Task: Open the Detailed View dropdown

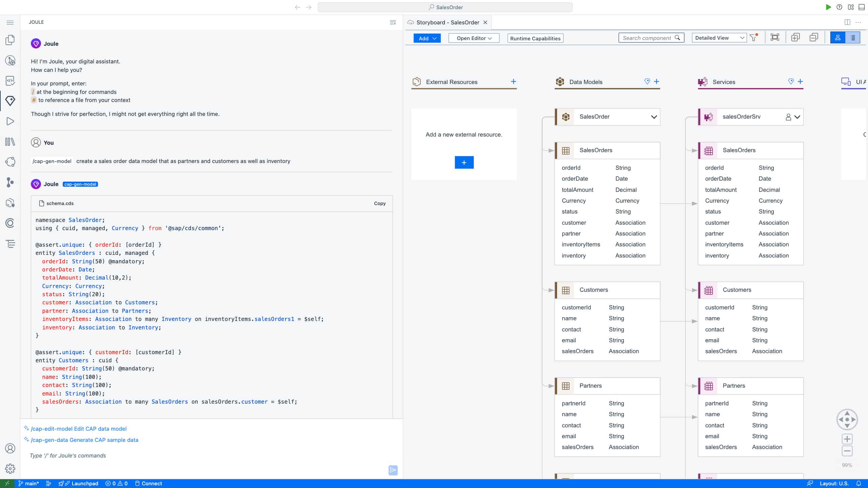Action: coord(719,38)
